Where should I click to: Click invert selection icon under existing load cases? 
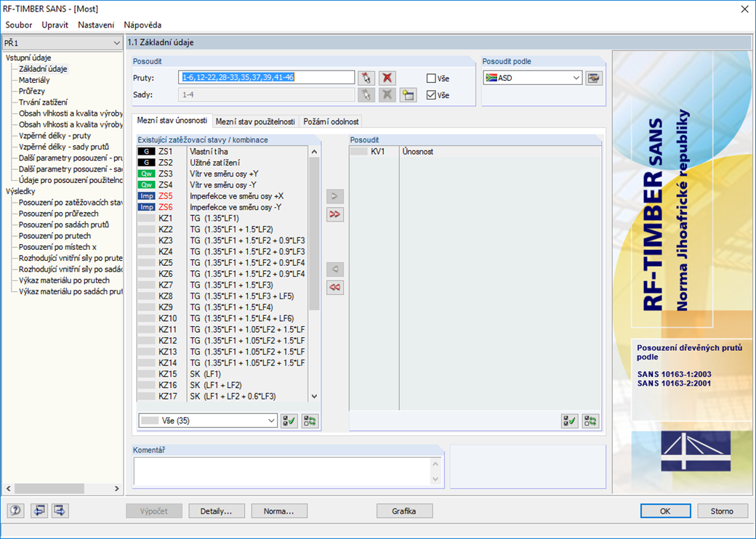pos(310,421)
